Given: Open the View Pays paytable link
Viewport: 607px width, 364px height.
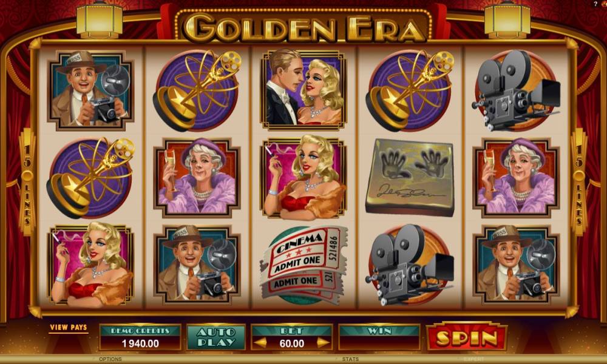Looking at the screenshot, I should pyautogui.click(x=69, y=328).
